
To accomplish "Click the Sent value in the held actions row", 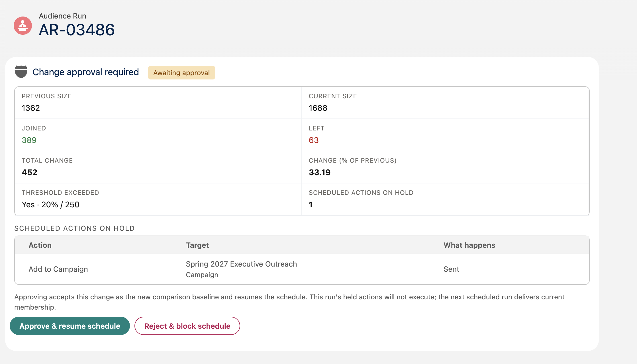I will tap(451, 269).
